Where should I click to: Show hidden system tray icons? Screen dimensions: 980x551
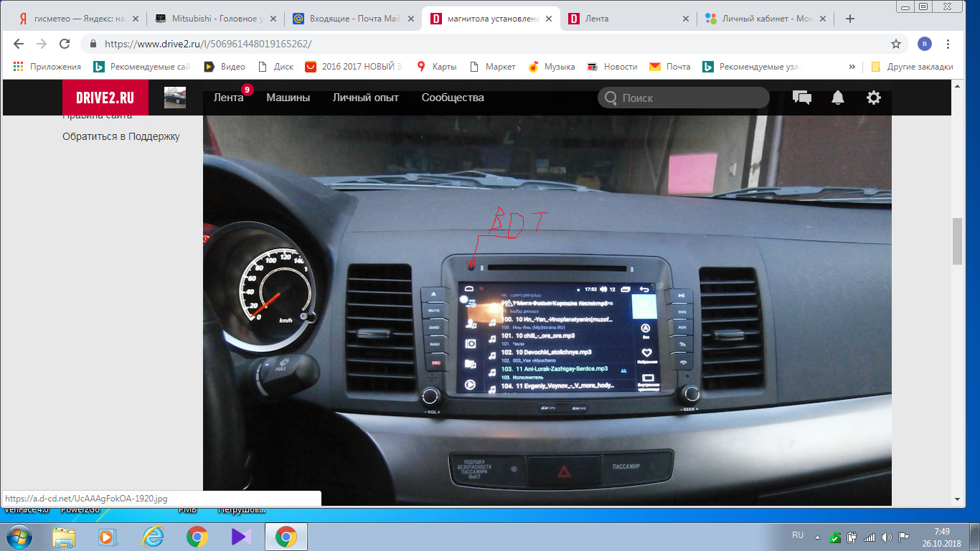(x=817, y=537)
